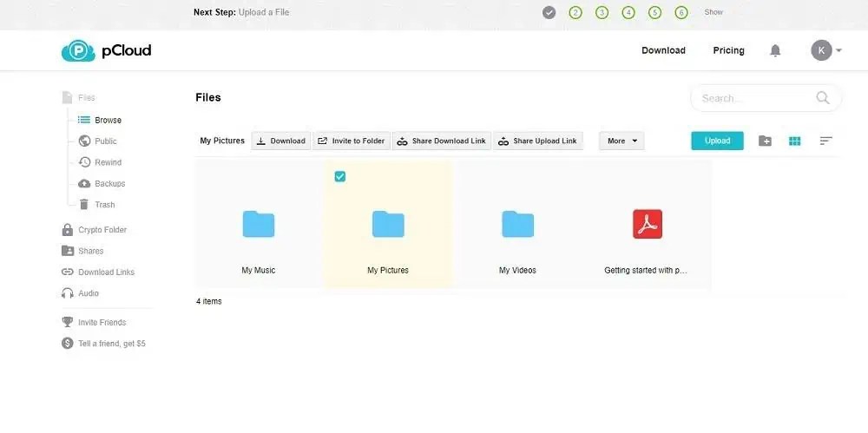Switch to grid view icon
Screen dimensions: 868x433
794,141
